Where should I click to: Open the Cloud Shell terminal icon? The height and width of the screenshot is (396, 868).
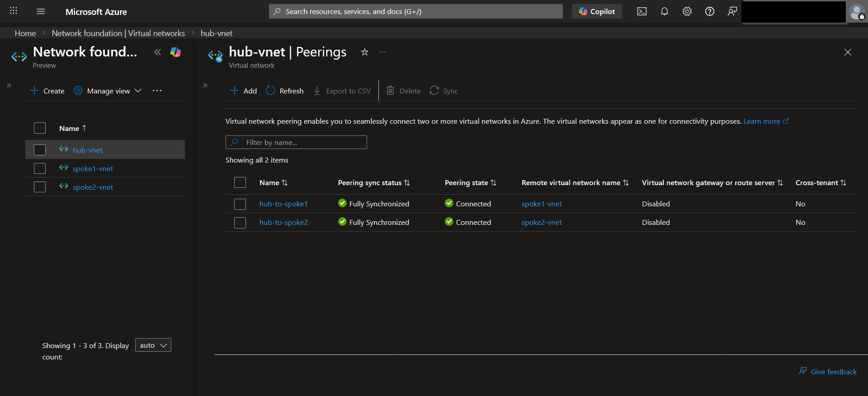[642, 12]
